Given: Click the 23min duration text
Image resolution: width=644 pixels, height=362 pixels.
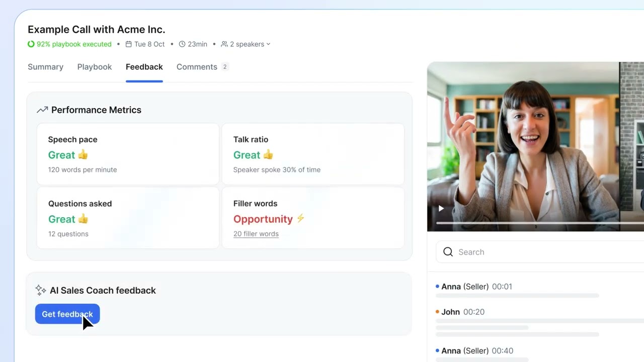Looking at the screenshot, I should click(x=197, y=44).
